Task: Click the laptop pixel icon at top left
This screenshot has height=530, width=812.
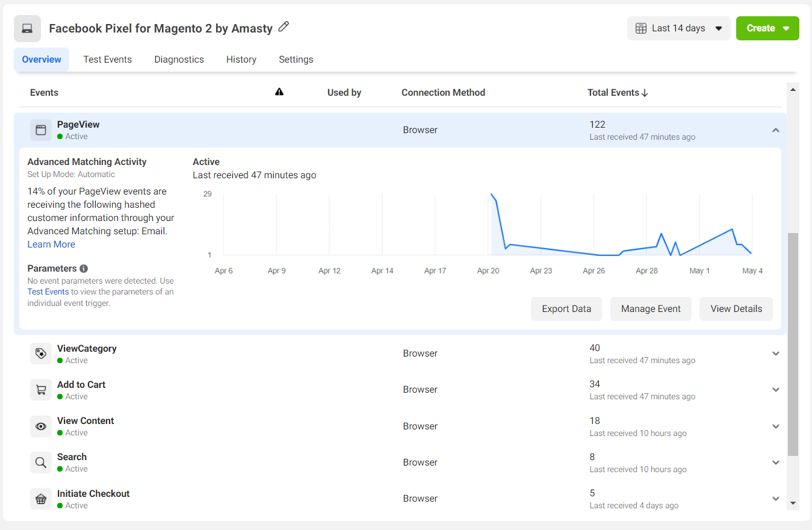Action: 27,28
